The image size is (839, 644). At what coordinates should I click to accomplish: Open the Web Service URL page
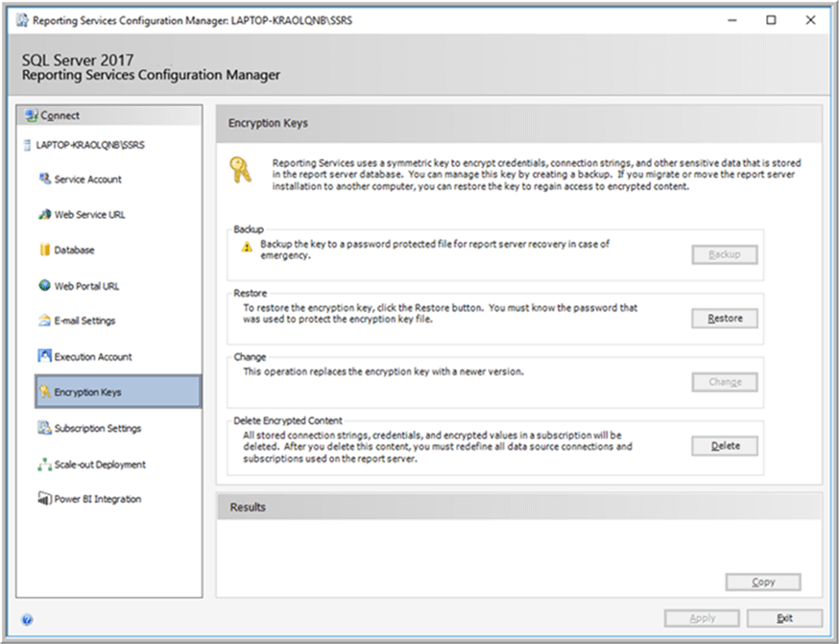click(x=90, y=214)
